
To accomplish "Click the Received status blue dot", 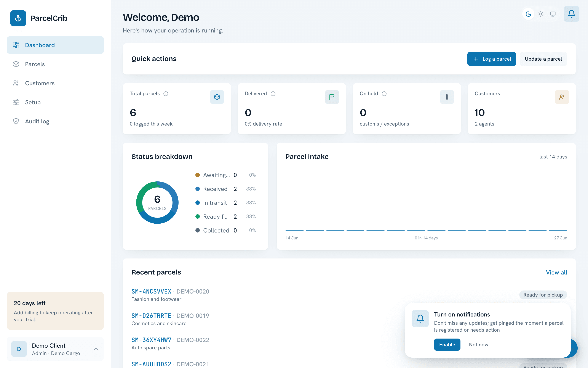I will click(198, 189).
